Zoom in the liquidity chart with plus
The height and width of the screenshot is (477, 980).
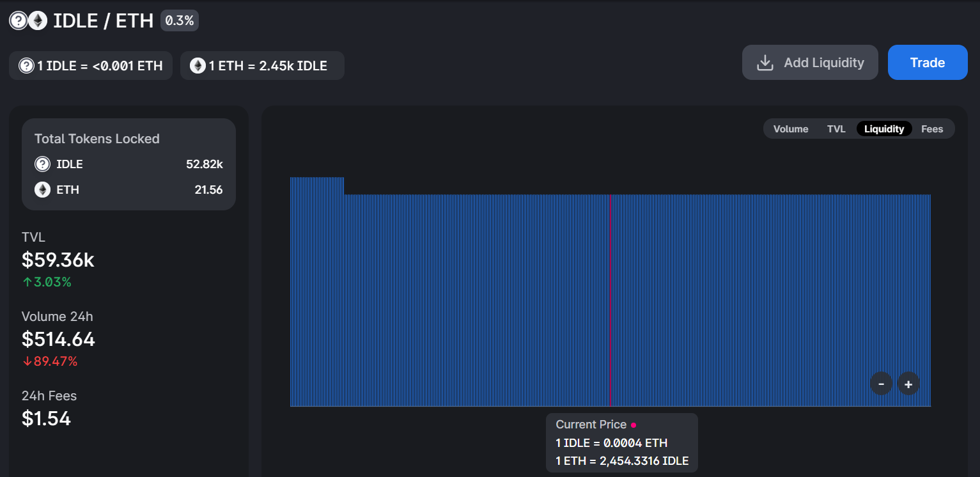(908, 384)
